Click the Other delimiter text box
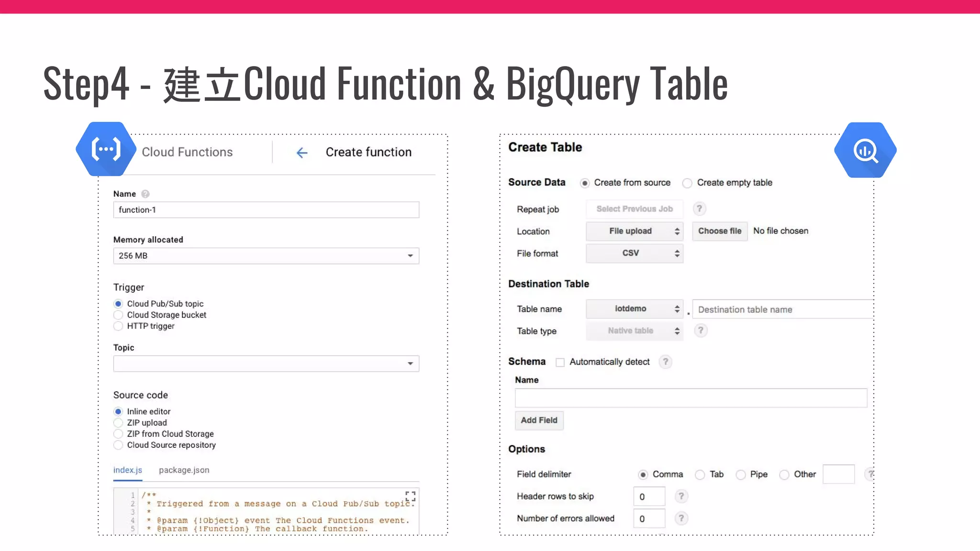The image size is (980, 551). [839, 474]
